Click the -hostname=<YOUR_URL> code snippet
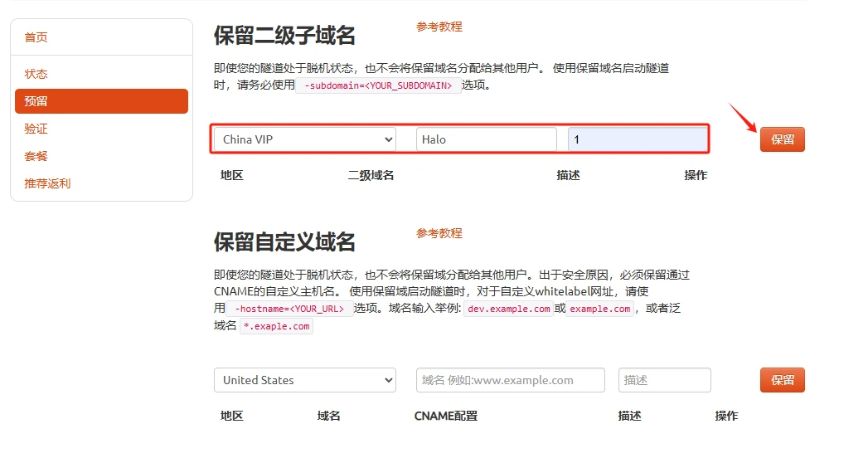 click(289, 309)
